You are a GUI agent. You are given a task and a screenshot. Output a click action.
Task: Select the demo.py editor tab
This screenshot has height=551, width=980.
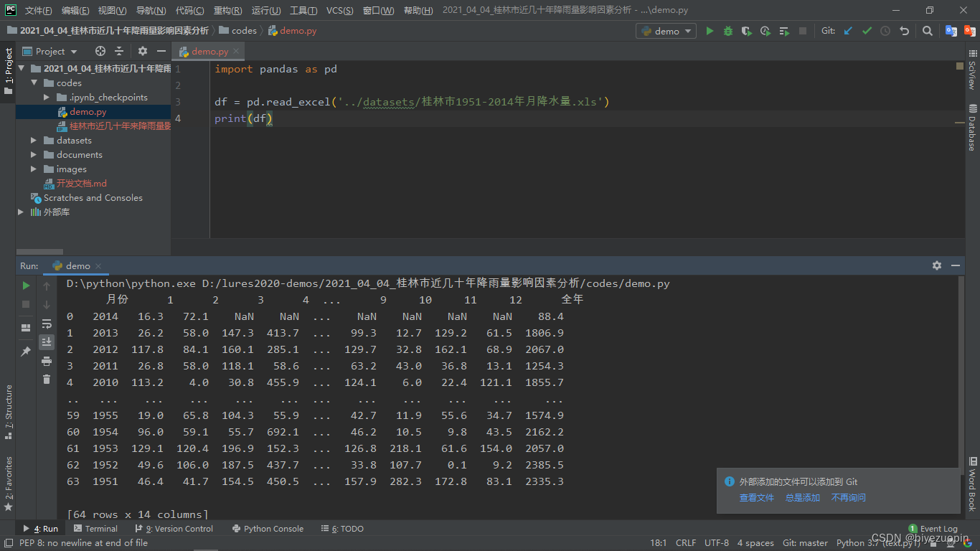click(x=209, y=51)
